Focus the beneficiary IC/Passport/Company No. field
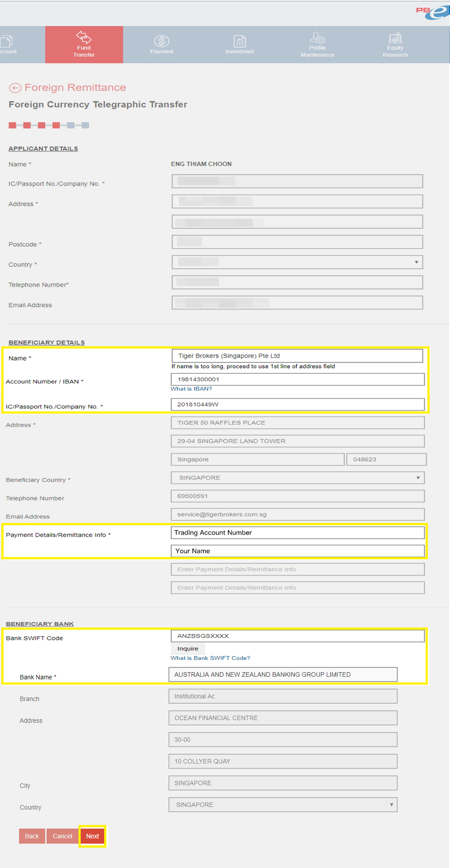This screenshot has width=450, height=868. pyautogui.click(x=298, y=404)
